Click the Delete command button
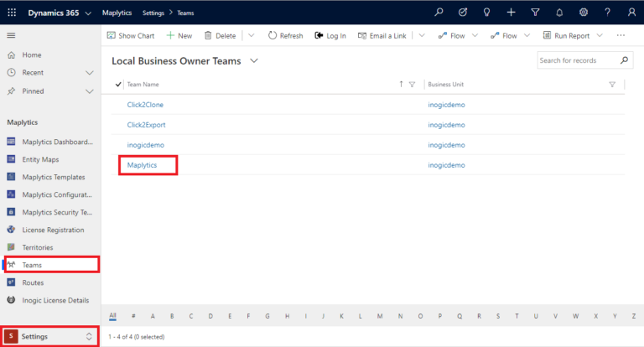This screenshot has height=347, width=644. click(x=221, y=36)
